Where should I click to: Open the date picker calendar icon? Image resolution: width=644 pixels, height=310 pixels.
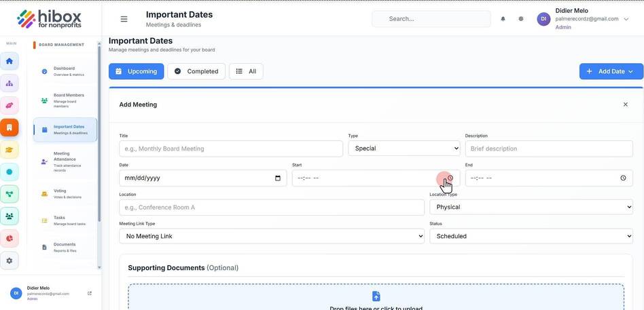coord(278,178)
